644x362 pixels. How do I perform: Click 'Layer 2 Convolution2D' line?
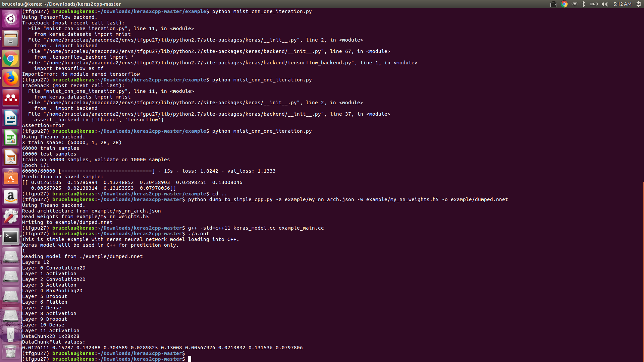click(x=54, y=279)
